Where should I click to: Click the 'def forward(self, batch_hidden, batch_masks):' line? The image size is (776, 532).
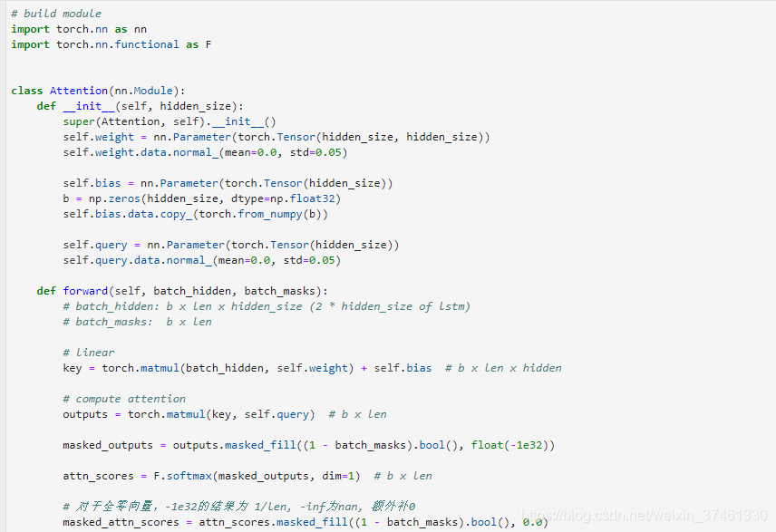click(182, 291)
